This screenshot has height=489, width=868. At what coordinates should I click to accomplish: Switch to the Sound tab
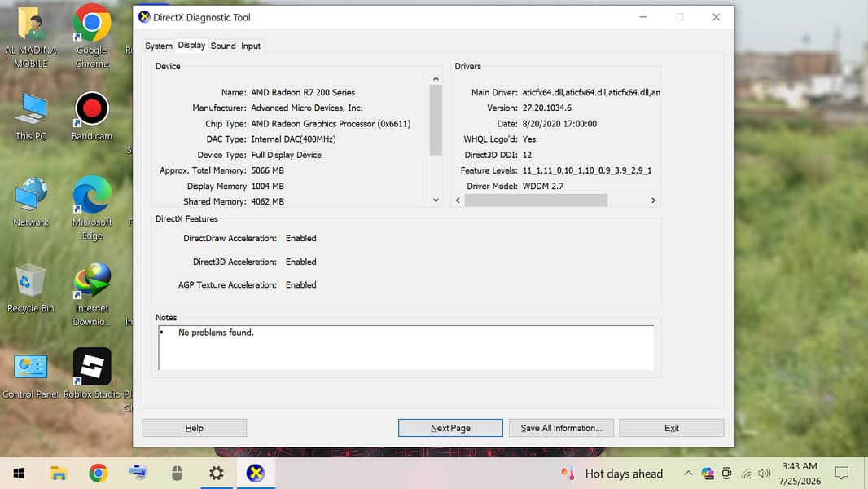pos(223,46)
